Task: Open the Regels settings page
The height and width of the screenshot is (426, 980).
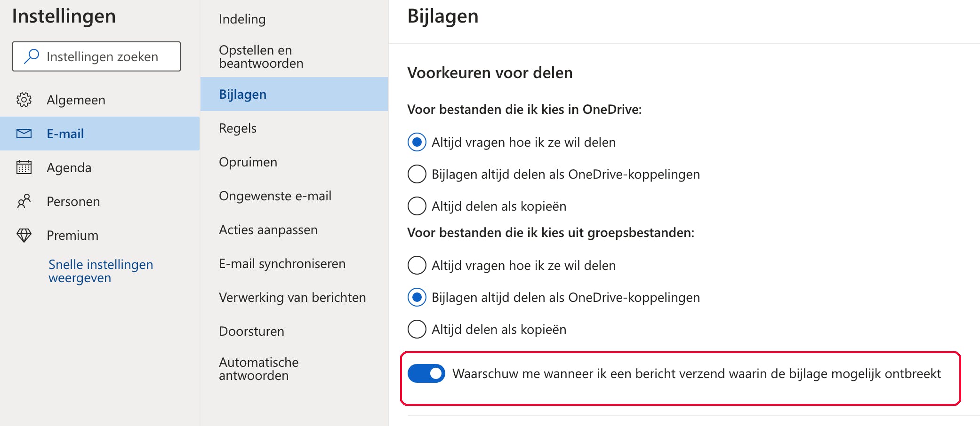Action: coord(238,128)
